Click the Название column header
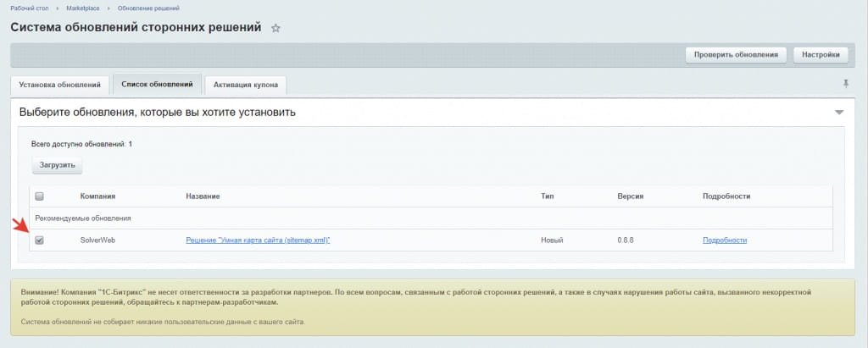 [203, 196]
